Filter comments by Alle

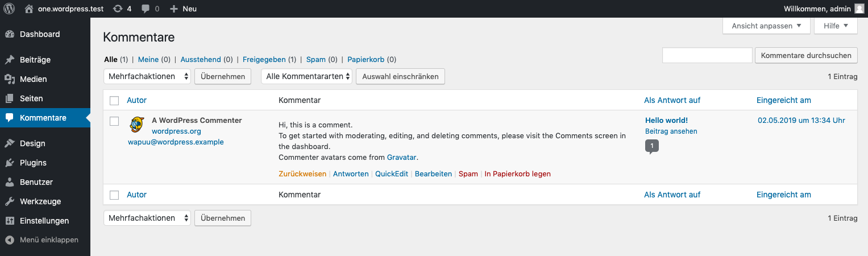point(111,59)
